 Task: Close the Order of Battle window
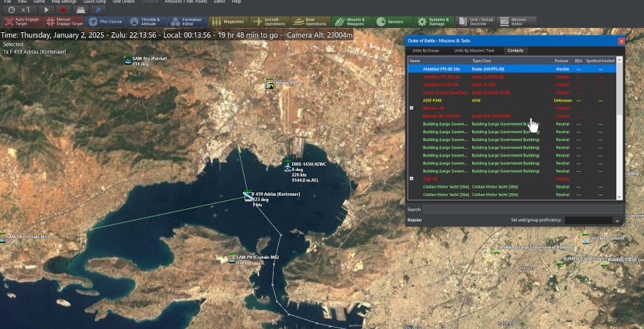click(x=621, y=41)
